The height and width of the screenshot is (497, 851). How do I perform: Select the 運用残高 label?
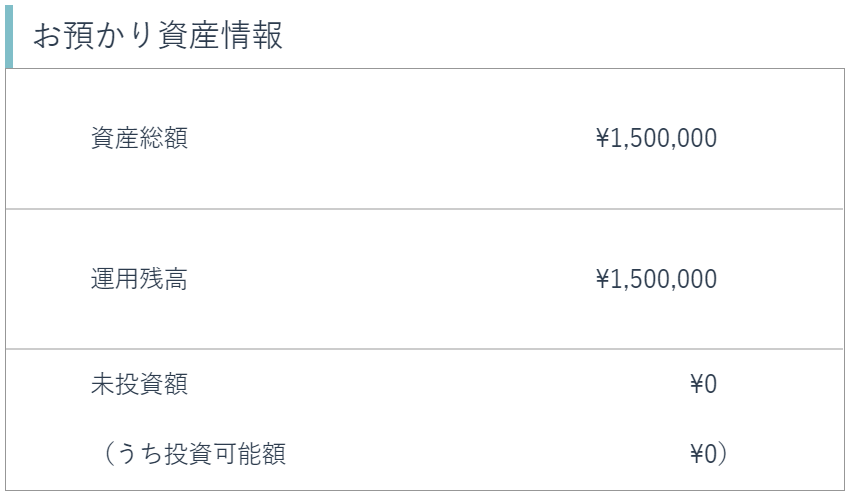[139, 279]
